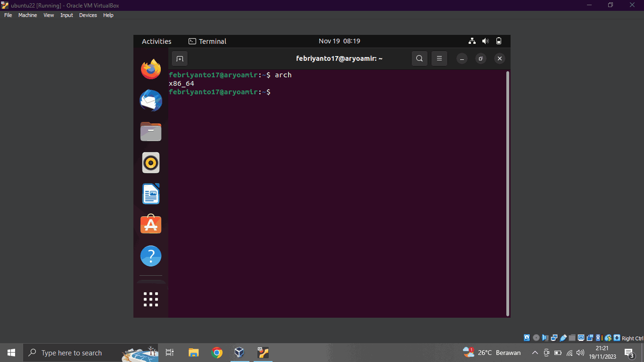
Task: Open the Nov 19 08:19 clock calendar
Action: click(x=339, y=41)
